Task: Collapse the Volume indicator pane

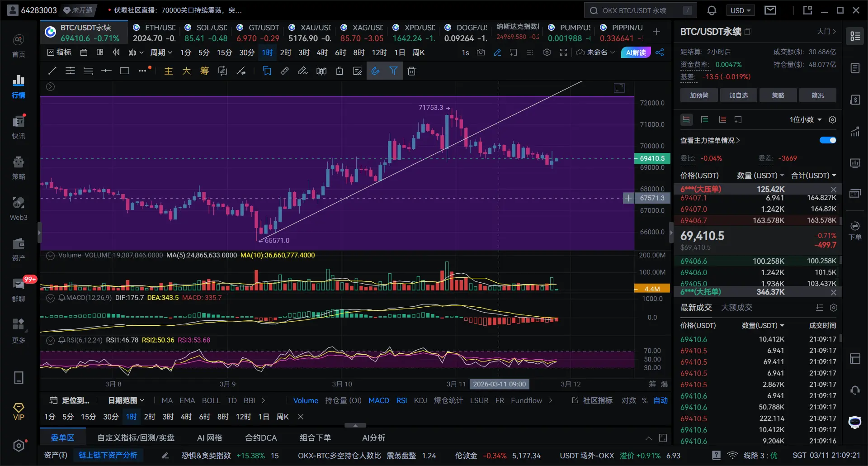Action: click(x=51, y=256)
